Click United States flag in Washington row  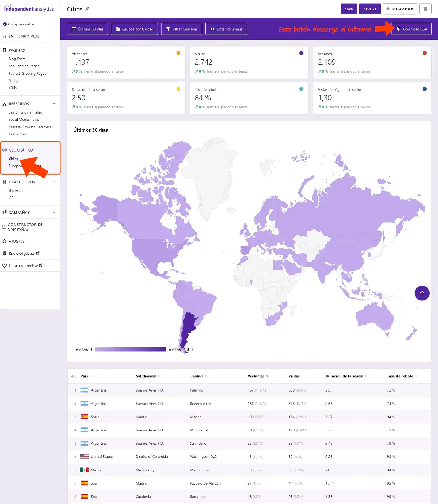[x=84, y=457]
